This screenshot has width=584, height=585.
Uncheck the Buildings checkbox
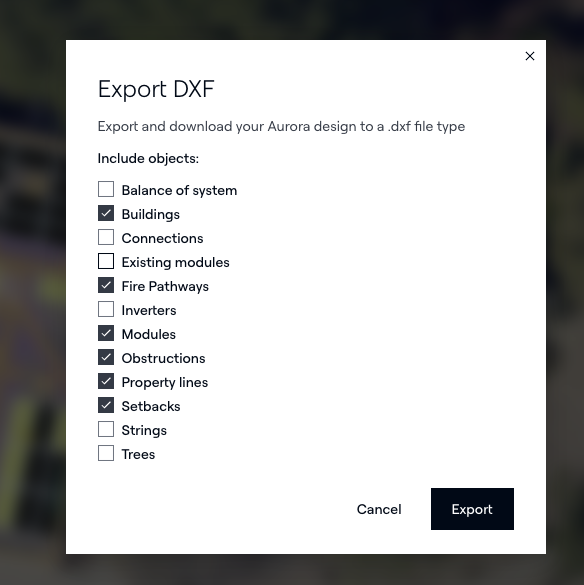pos(106,213)
